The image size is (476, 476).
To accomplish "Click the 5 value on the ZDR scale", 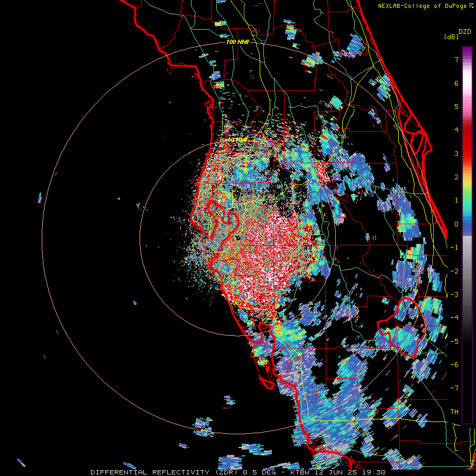I will click(456, 106).
